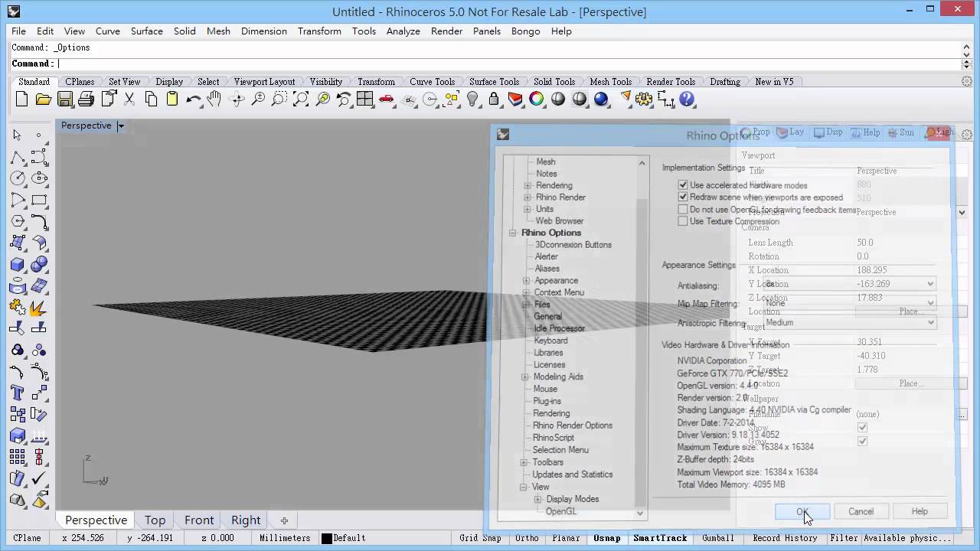The image size is (980, 551).
Task: Switch to the Front viewport tab
Action: [199, 520]
